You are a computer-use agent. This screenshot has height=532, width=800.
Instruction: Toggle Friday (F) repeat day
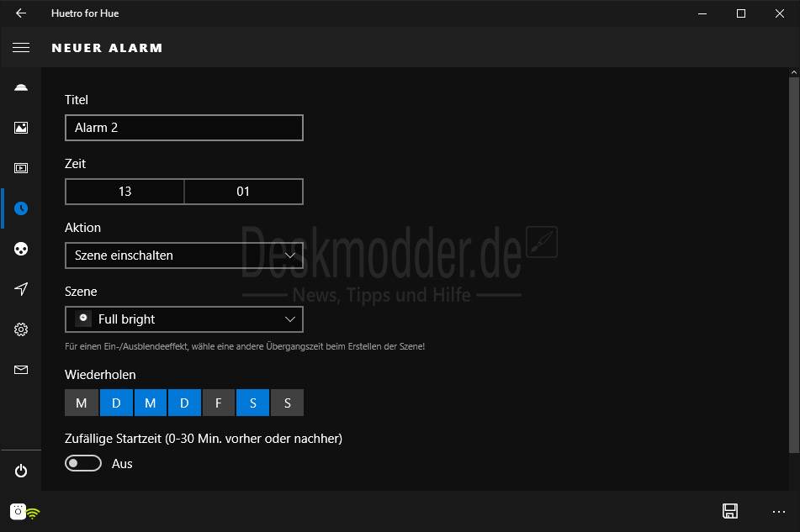click(219, 403)
